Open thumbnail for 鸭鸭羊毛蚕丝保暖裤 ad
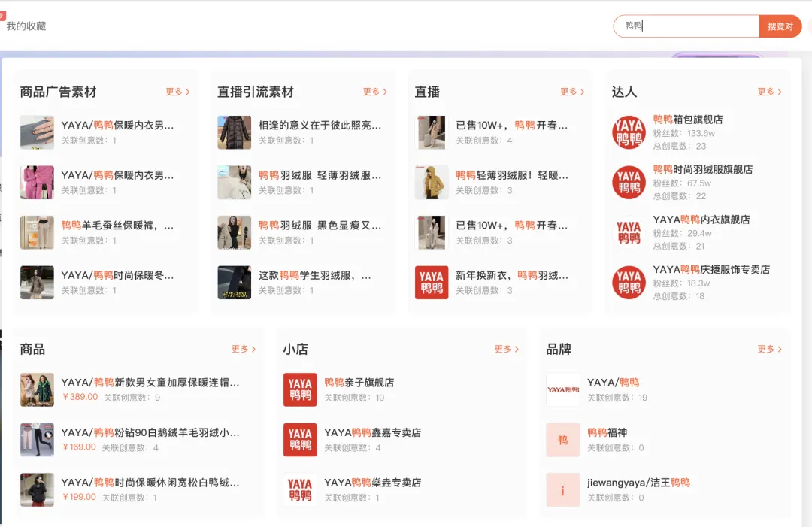The width and height of the screenshot is (812, 527). pos(37,232)
